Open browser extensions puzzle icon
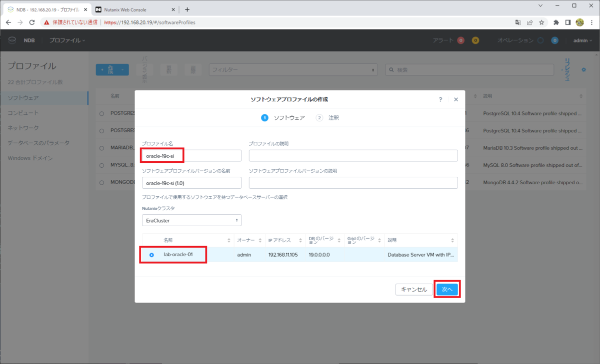Image resolution: width=600 pixels, height=364 pixels. [556, 22]
